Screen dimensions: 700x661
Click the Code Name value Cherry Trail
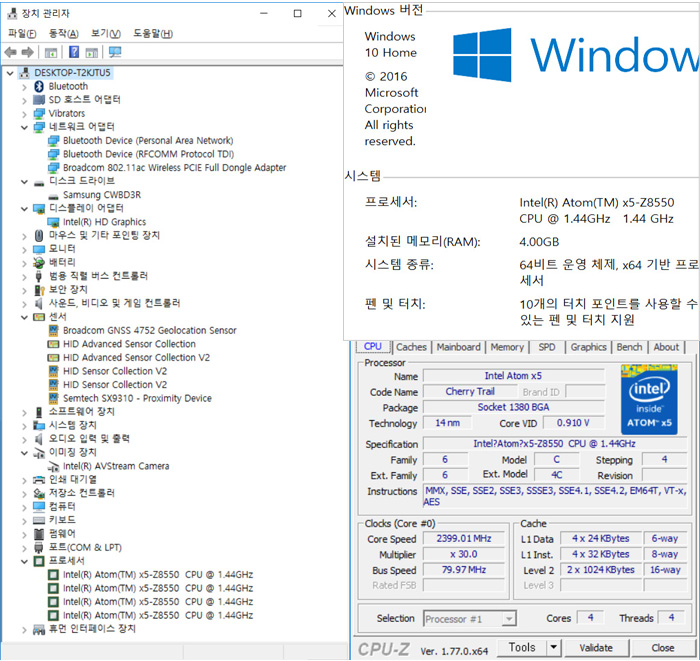click(470, 391)
